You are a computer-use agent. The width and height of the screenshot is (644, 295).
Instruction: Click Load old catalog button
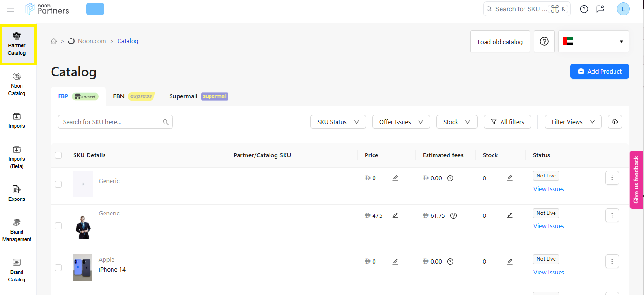(500, 42)
